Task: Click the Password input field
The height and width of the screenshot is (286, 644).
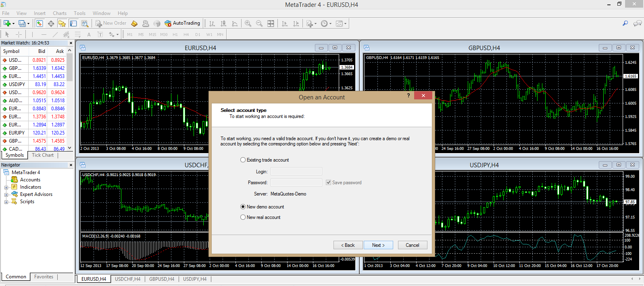Action: [x=296, y=183]
